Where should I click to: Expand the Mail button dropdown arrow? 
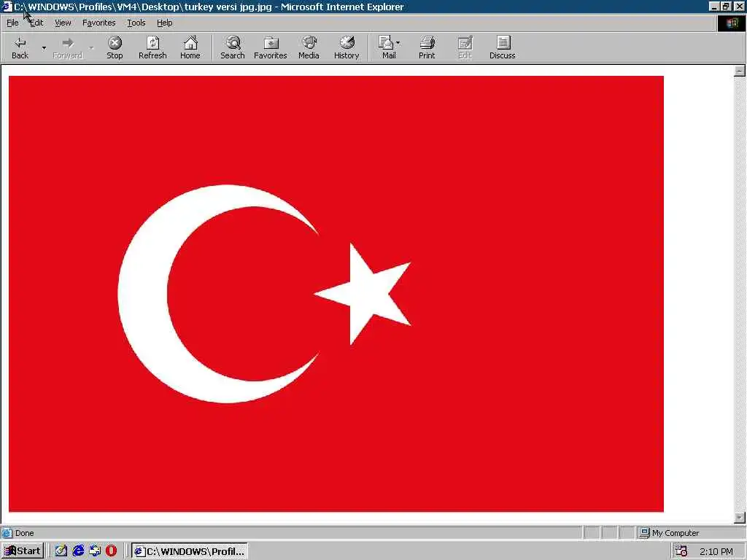coord(398,43)
